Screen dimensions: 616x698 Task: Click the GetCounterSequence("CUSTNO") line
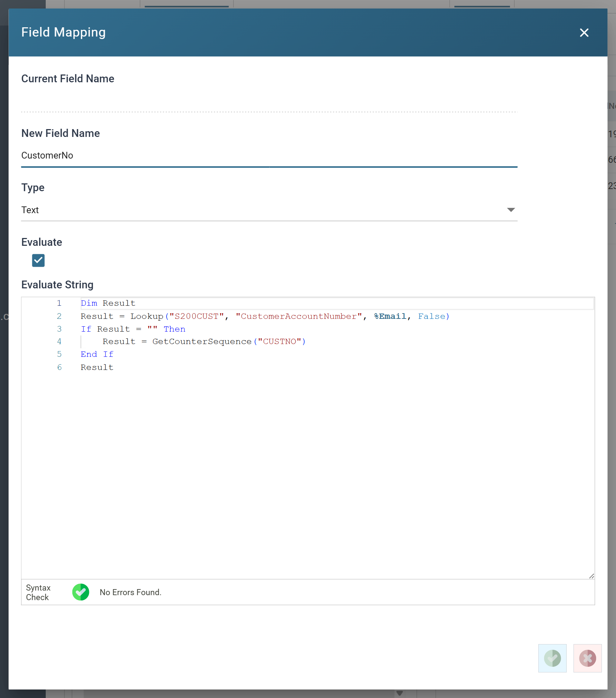coord(204,342)
